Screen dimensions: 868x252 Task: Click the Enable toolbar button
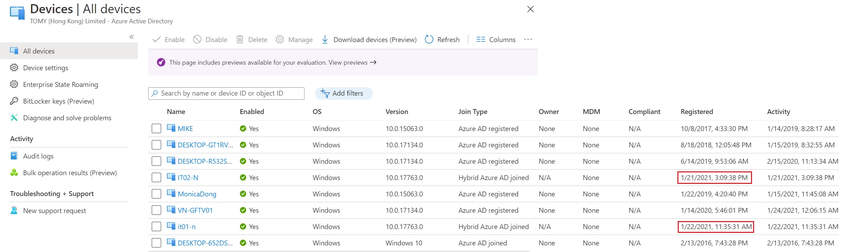[169, 40]
